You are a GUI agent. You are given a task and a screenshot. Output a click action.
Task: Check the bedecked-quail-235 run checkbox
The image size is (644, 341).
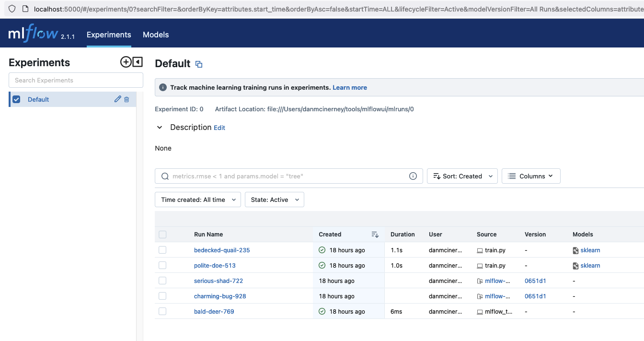coord(162,250)
